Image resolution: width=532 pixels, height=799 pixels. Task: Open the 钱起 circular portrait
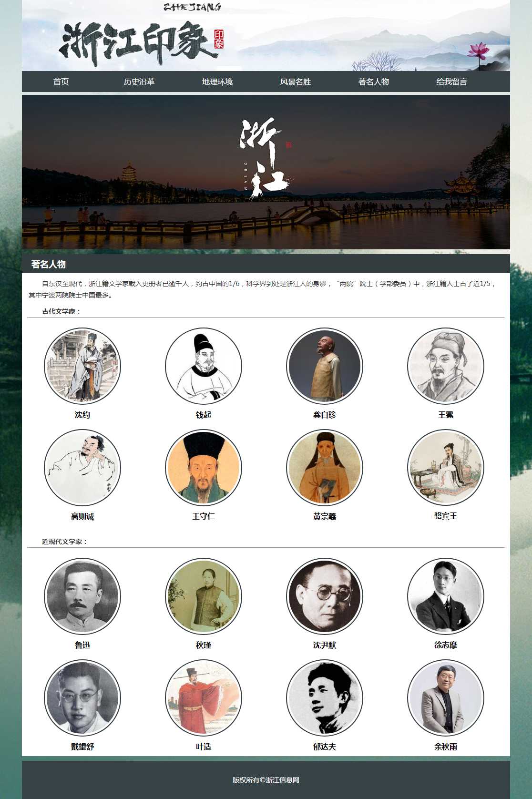tap(204, 366)
